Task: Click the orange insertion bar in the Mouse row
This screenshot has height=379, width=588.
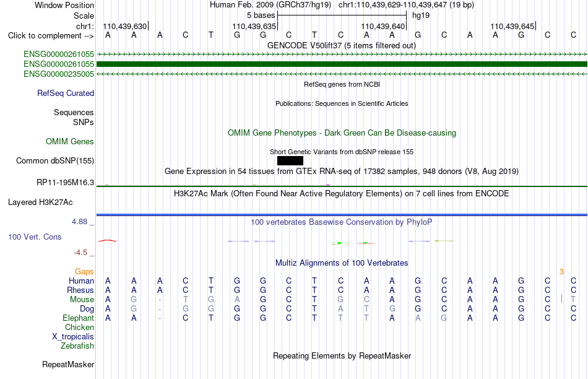Action: [x=561, y=299]
